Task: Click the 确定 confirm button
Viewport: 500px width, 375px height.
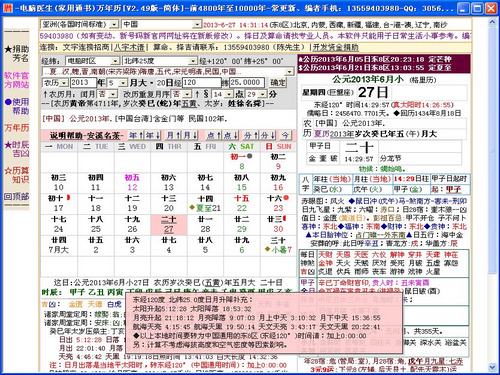Action: [277, 83]
